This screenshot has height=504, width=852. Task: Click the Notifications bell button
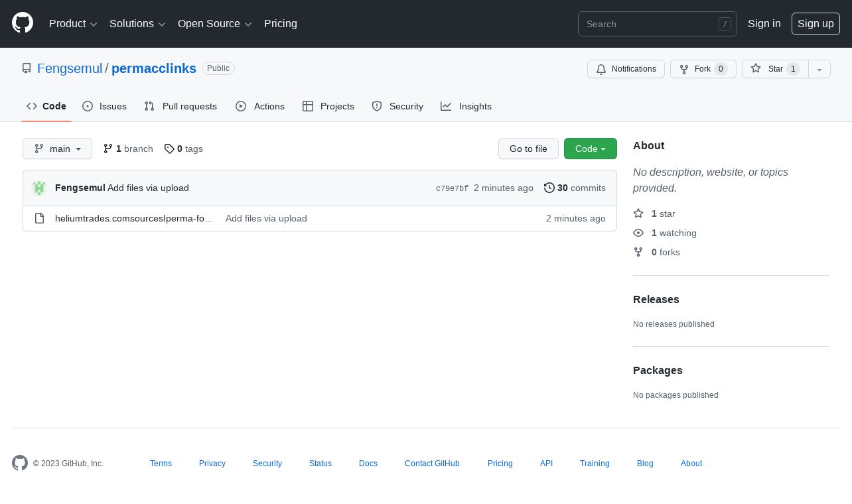[626, 69]
